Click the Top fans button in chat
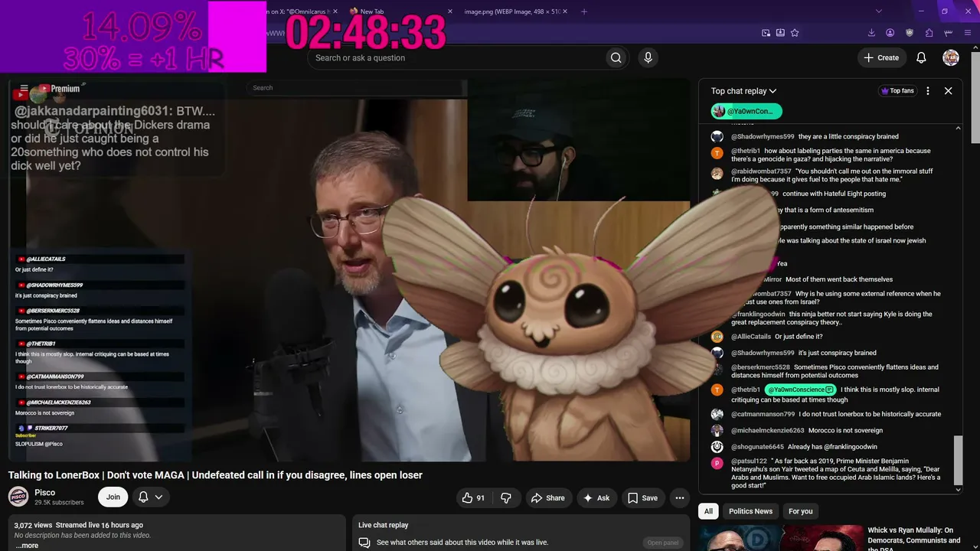The height and width of the screenshot is (551, 980). (x=897, y=91)
